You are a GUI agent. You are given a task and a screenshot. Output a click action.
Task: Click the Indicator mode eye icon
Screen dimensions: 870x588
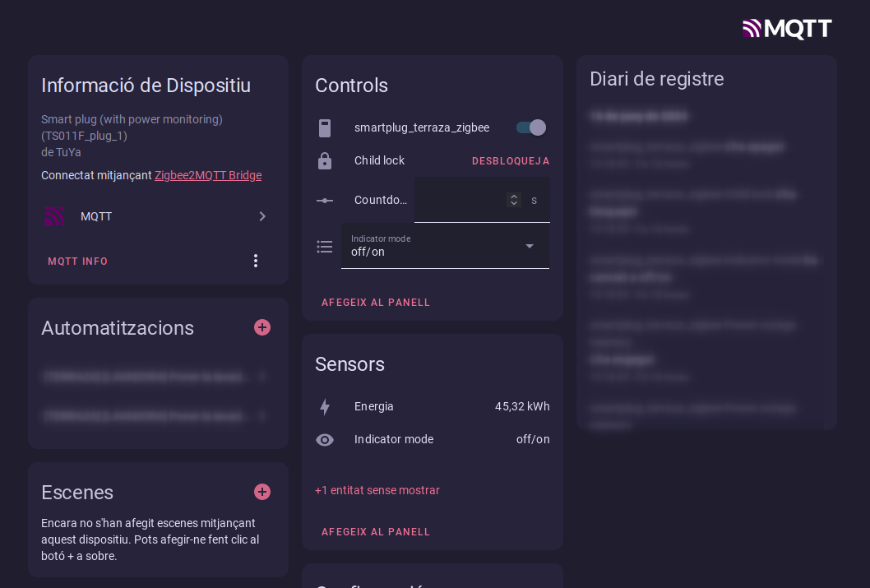click(325, 440)
